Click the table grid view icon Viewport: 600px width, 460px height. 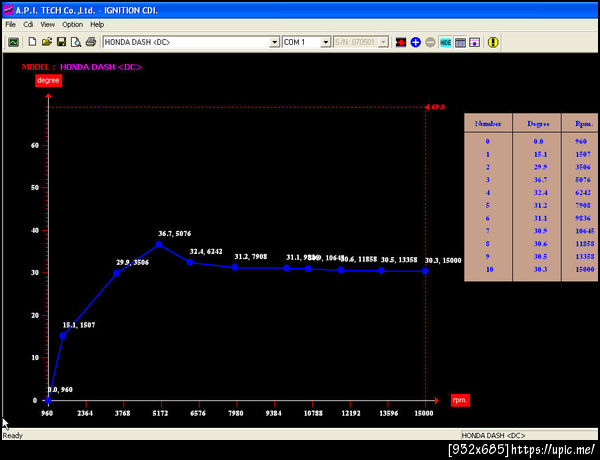coord(460,42)
